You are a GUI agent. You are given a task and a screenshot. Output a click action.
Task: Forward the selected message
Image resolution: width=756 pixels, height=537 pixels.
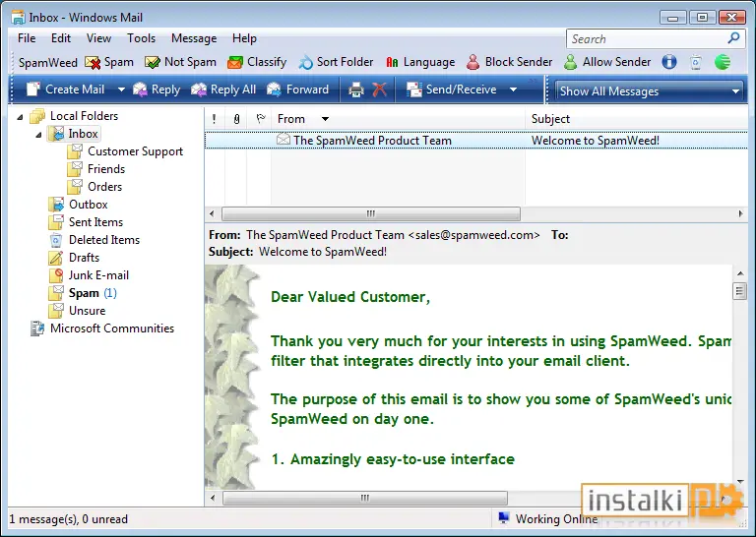pos(297,89)
